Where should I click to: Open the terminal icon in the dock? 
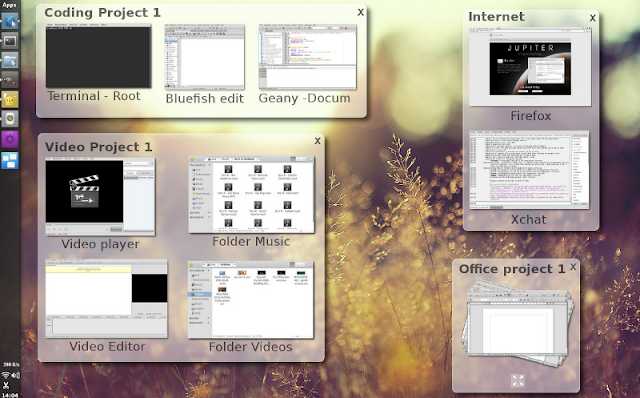pos(10,41)
